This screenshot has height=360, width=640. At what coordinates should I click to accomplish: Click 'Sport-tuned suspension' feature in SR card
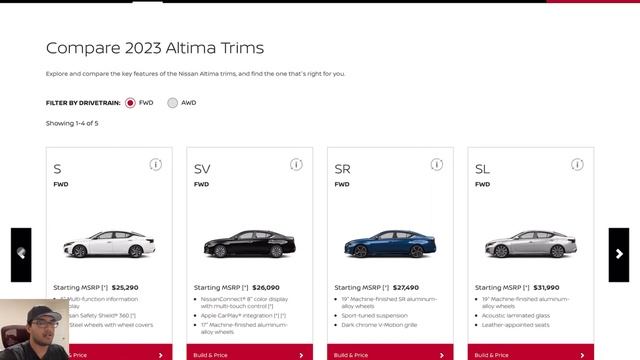pyautogui.click(x=374, y=316)
